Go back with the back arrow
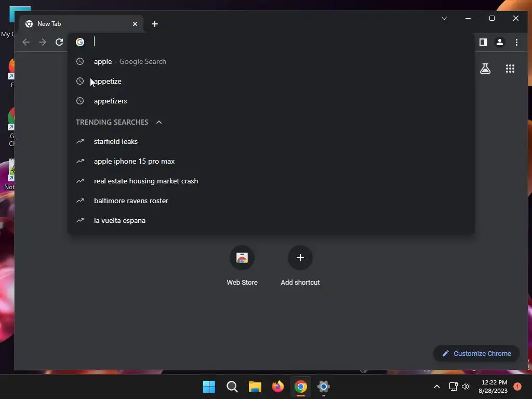532x399 pixels. pos(26,42)
